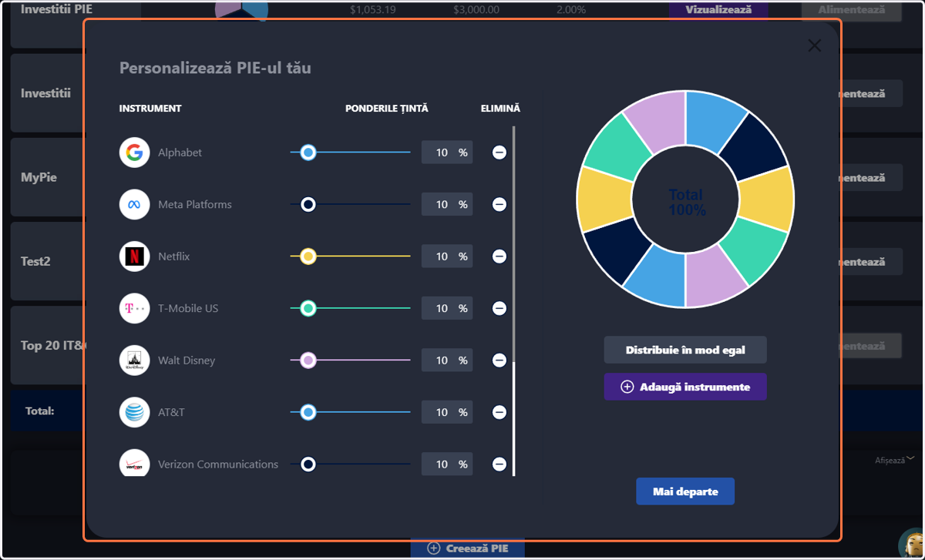Viewport: 925px width, 560px height.
Task: Edit the AT&T percentage field
Action: pos(447,412)
